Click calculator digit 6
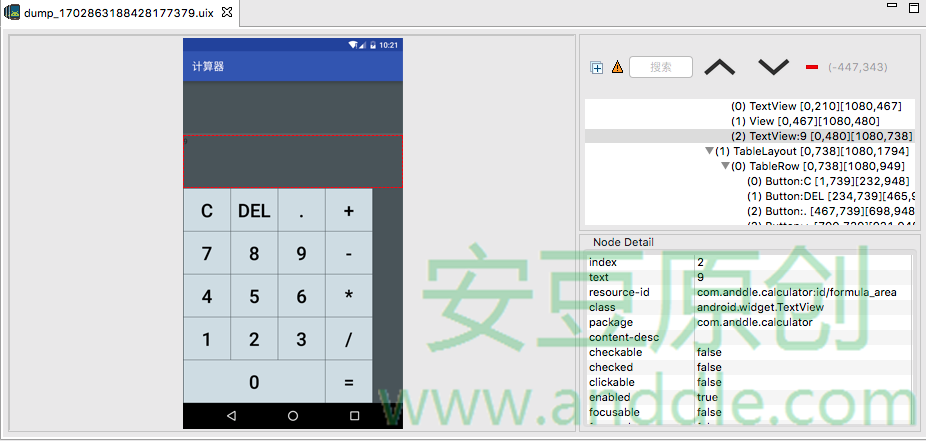926x441 pixels. [x=301, y=296]
